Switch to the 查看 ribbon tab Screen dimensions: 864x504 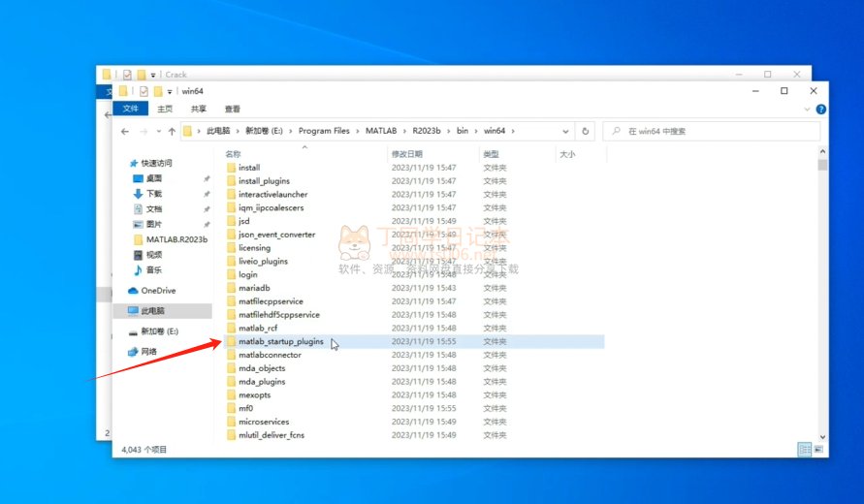pyautogui.click(x=233, y=110)
